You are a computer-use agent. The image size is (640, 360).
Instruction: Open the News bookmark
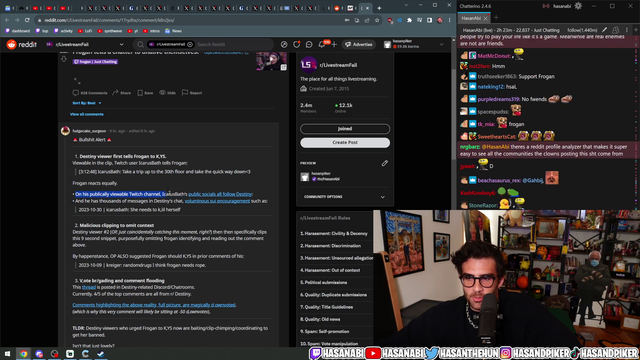tap(173, 31)
